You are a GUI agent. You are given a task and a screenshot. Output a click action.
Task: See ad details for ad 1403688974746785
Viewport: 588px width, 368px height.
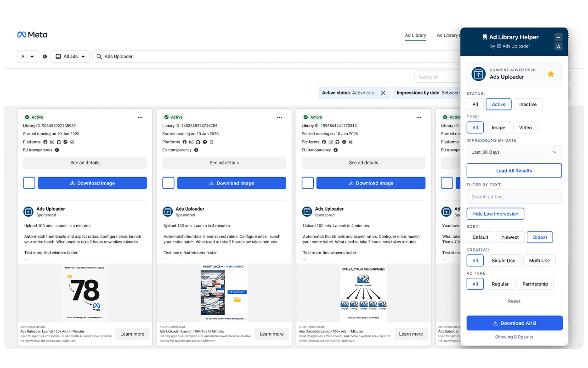[x=224, y=163]
